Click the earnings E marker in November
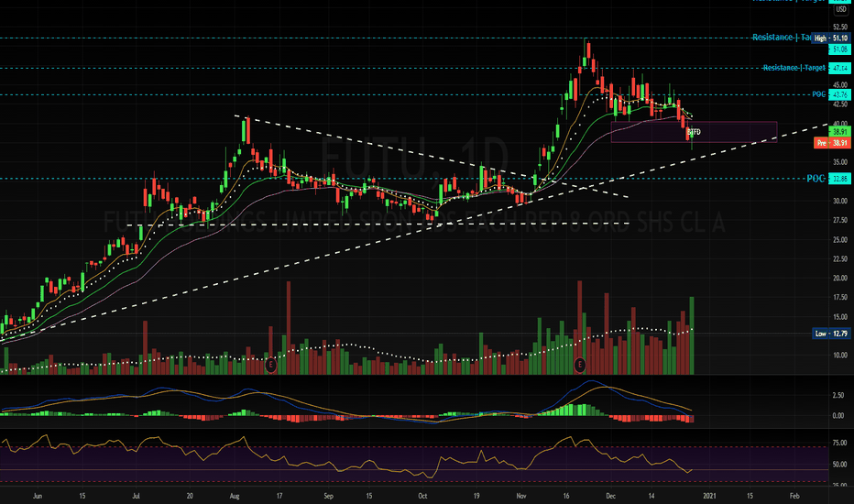 (x=580, y=365)
